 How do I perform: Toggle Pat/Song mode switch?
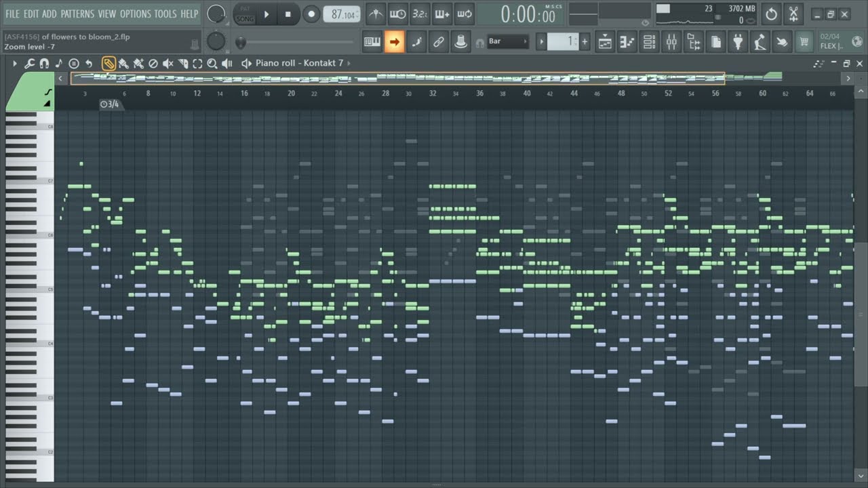click(244, 14)
